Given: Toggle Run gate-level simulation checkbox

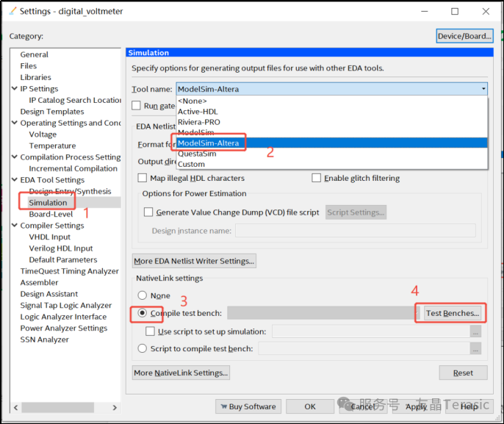Looking at the screenshot, I should coord(137,105).
